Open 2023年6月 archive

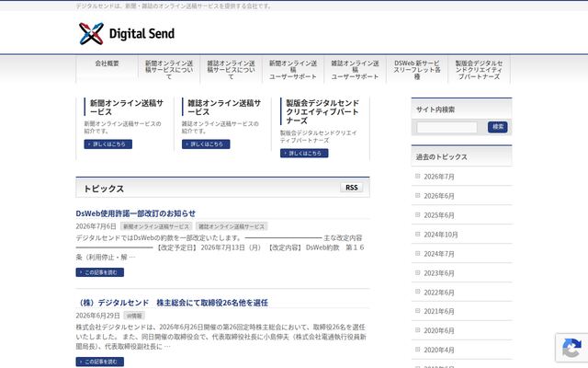click(x=439, y=273)
